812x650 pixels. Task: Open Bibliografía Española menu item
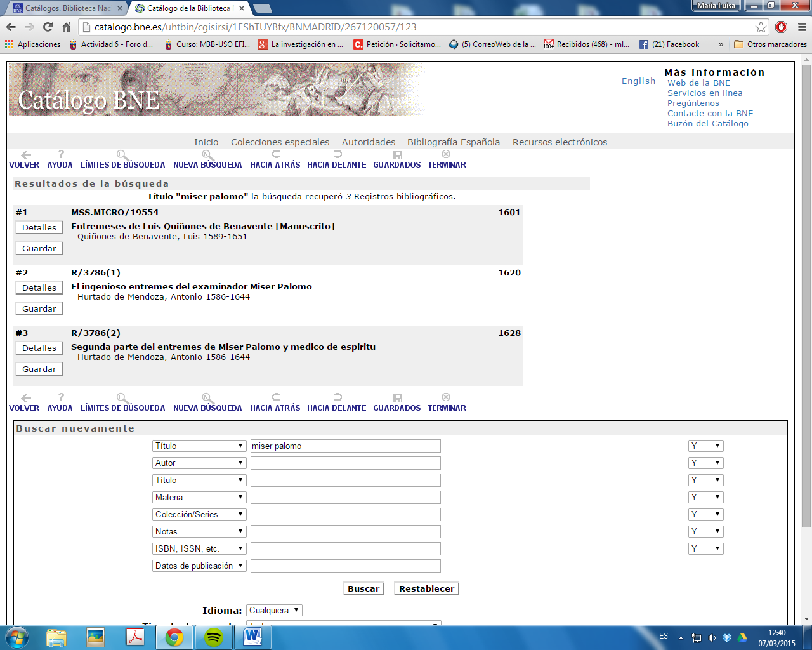(454, 142)
